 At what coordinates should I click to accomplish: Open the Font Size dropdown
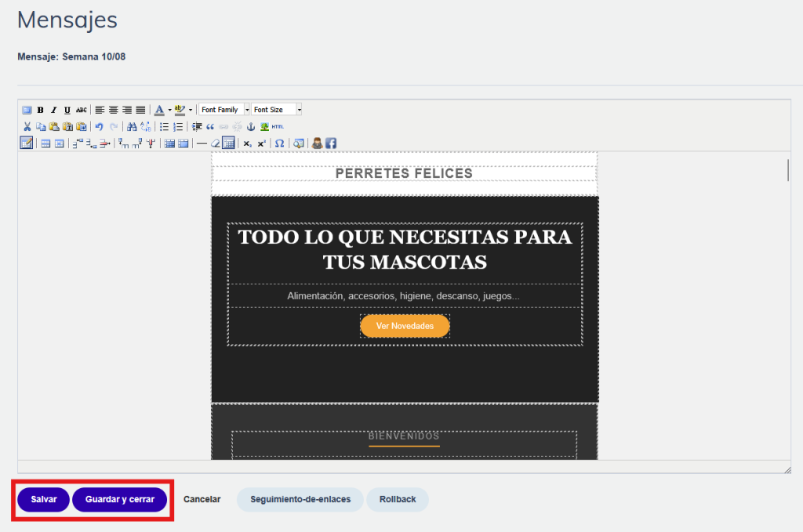(277, 110)
